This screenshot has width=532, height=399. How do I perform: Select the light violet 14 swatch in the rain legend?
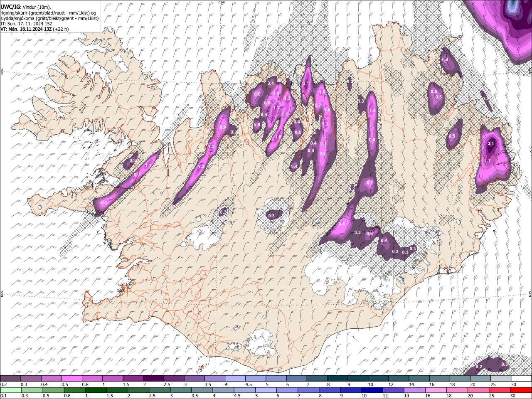[414, 390]
